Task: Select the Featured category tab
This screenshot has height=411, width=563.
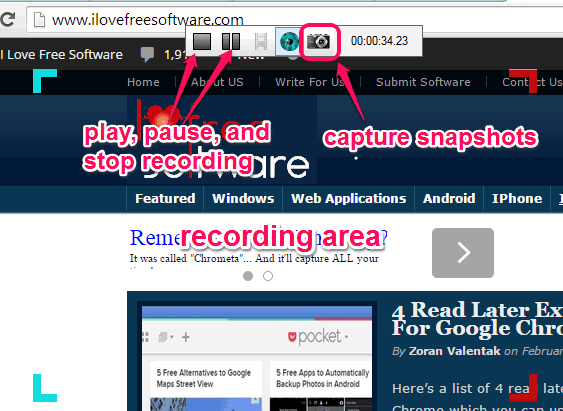Action: pyautogui.click(x=165, y=199)
